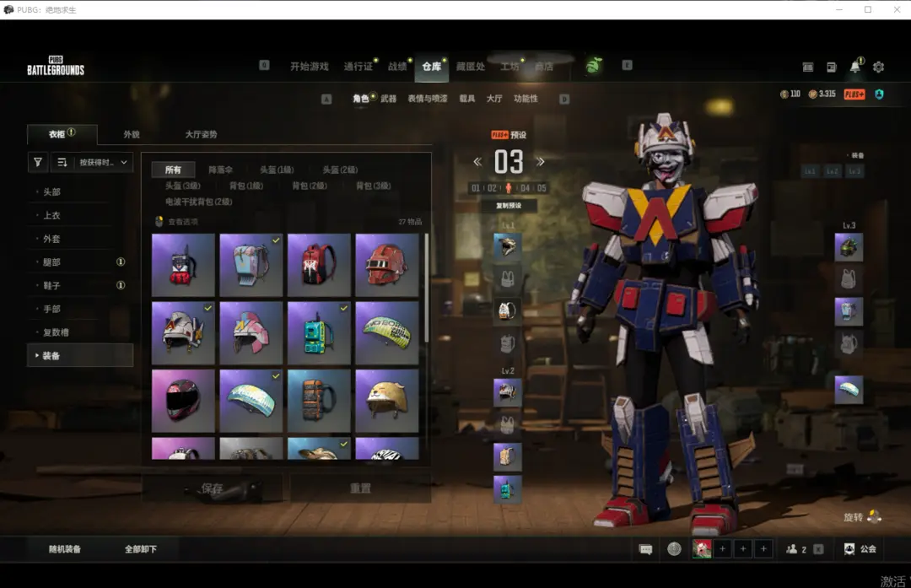Filter items by 背包(3级)
Screen dimensions: 911x588
pyautogui.click(x=373, y=186)
